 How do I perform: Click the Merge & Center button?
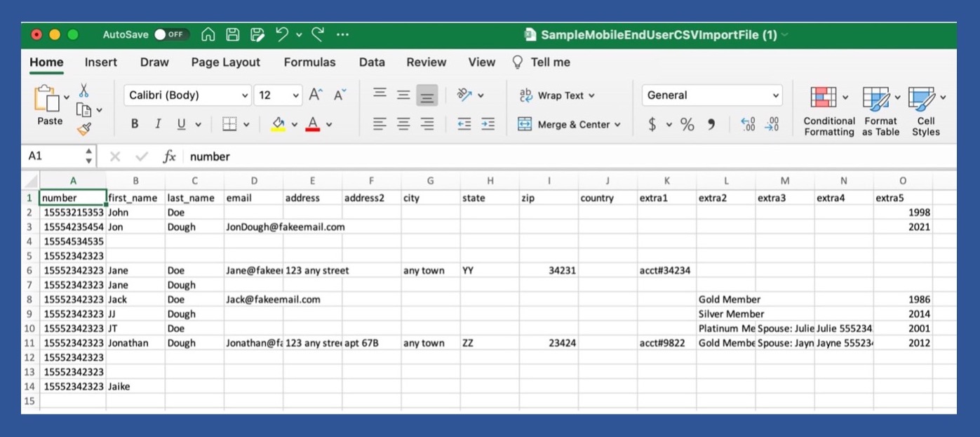pos(569,124)
